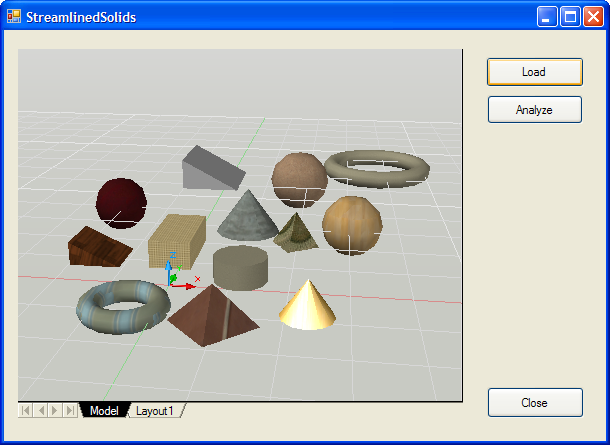Viewport: 610px width, 445px height.
Task: Jump to first layout tab arrow
Action: (x=26, y=411)
